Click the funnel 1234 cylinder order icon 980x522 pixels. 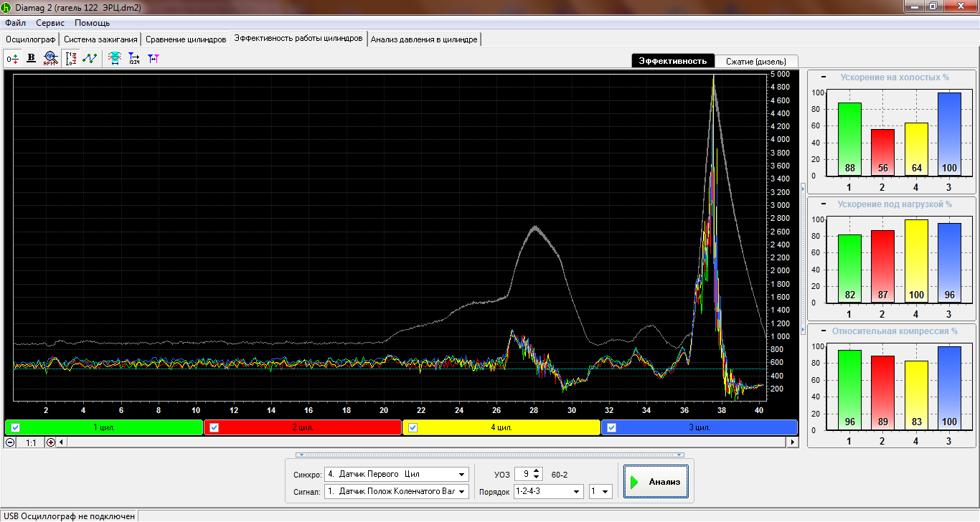(x=134, y=58)
